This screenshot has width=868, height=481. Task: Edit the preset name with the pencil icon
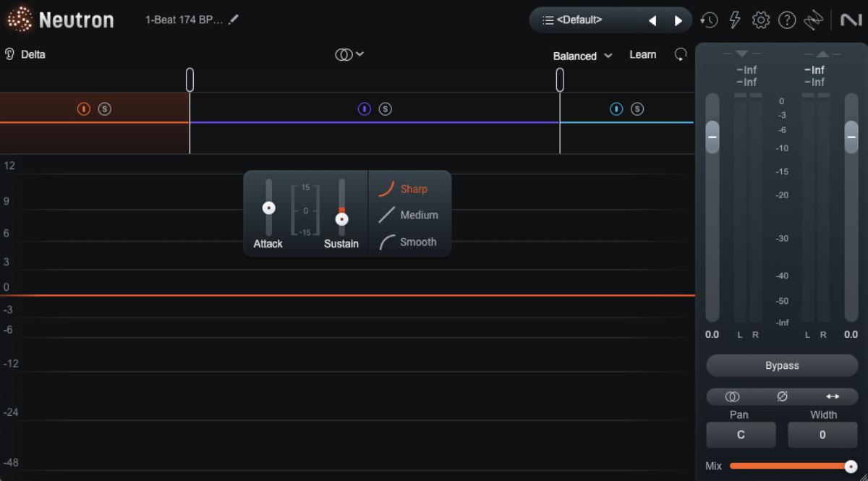click(233, 20)
